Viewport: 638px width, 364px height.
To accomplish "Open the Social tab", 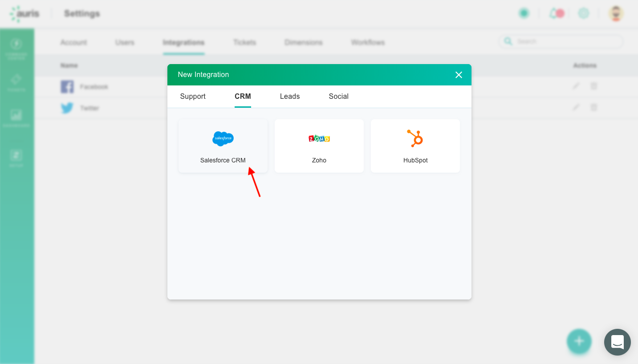I will pos(339,96).
